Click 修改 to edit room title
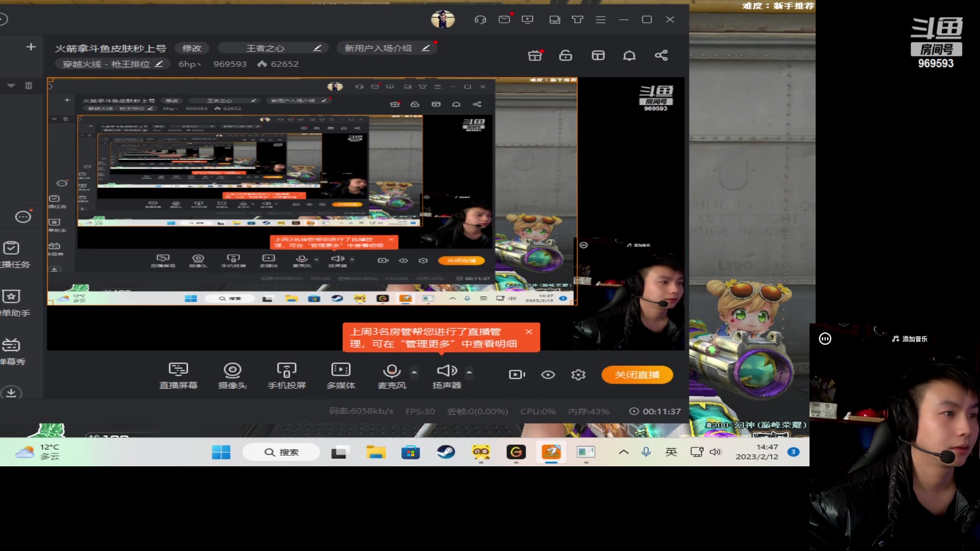 click(x=192, y=48)
